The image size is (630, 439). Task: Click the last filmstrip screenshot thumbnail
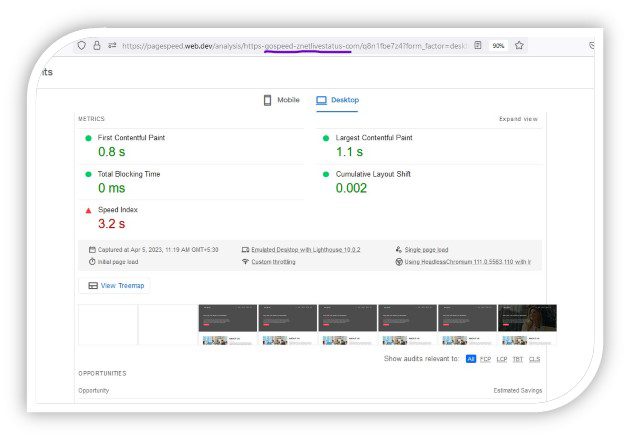click(x=526, y=324)
